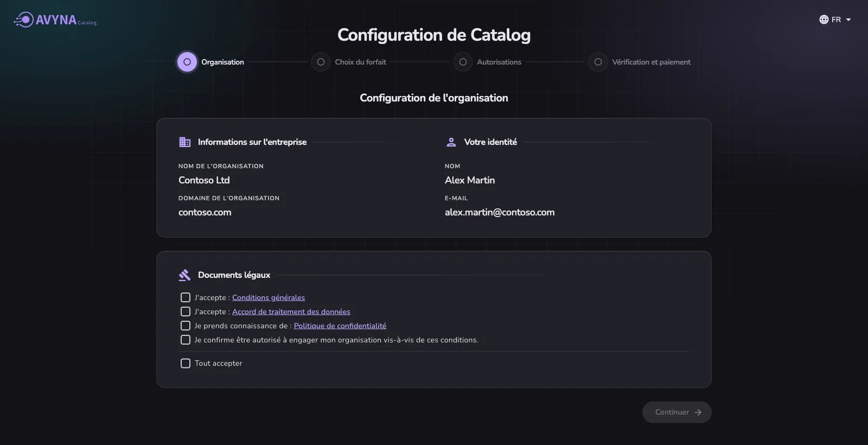
Task: Select the Vérification et paiement step label
Action: point(651,62)
